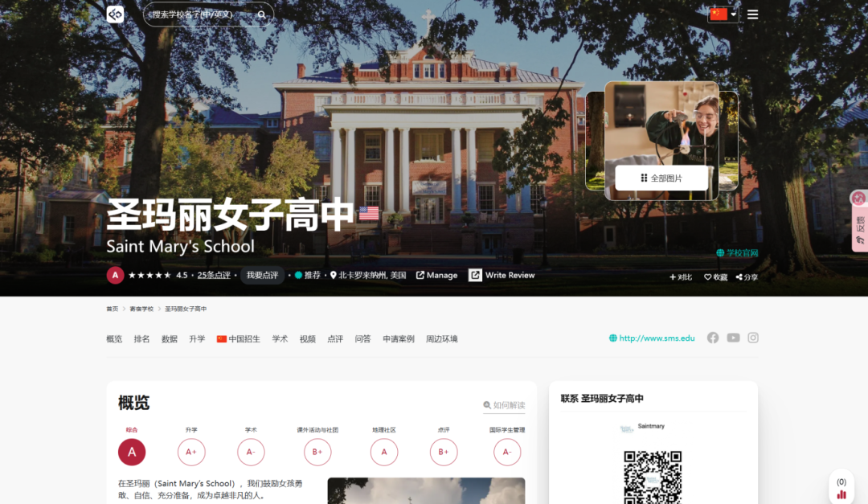Click the search magnifier icon
The height and width of the screenshot is (504, 868).
[262, 15]
